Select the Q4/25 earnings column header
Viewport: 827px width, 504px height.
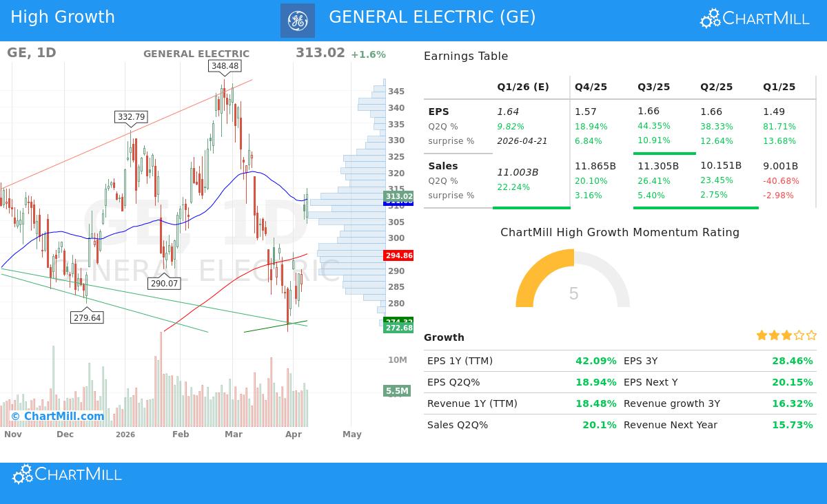(591, 87)
